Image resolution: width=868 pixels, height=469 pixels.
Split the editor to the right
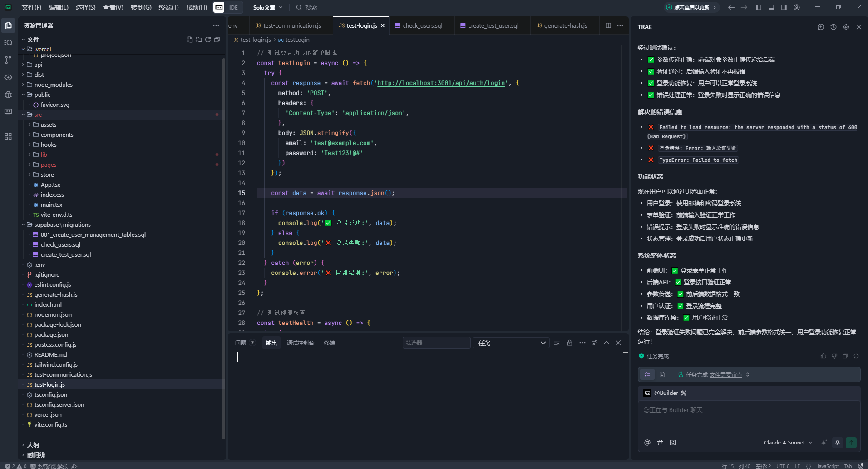pyautogui.click(x=608, y=25)
